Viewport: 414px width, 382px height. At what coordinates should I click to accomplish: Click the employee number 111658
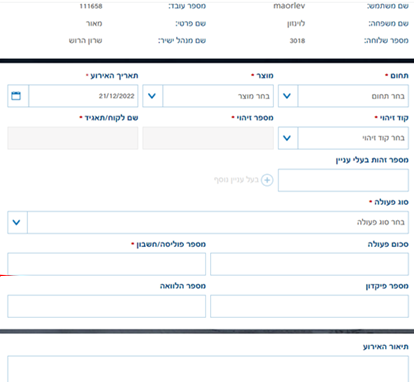pyautogui.click(x=91, y=6)
